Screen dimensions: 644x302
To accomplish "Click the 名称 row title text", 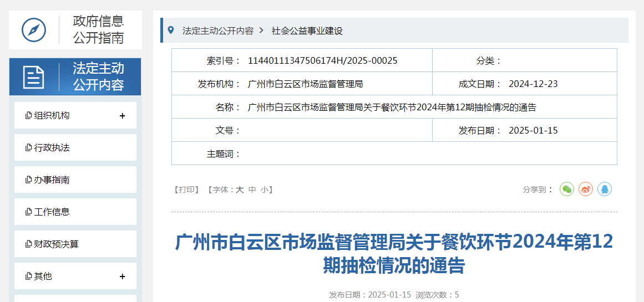I will [x=392, y=108].
